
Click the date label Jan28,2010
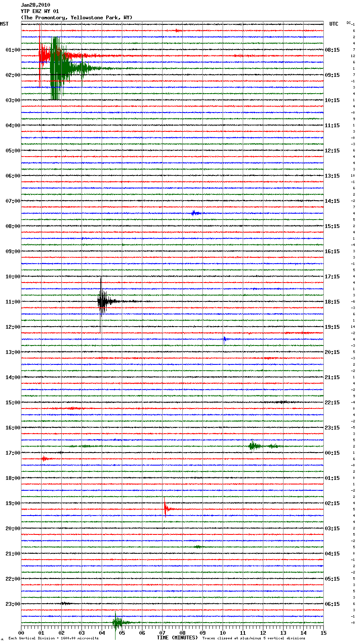[35, 5]
